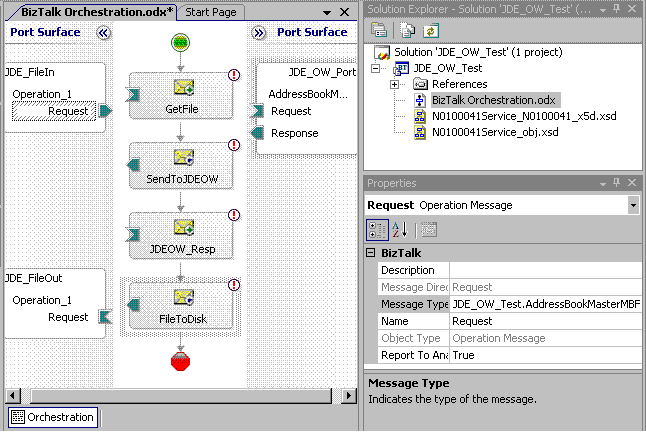Click the horizontal scrollbar thumb of designer
Image resolution: width=646 pixels, height=432 pixels.
pyautogui.click(x=181, y=396)
